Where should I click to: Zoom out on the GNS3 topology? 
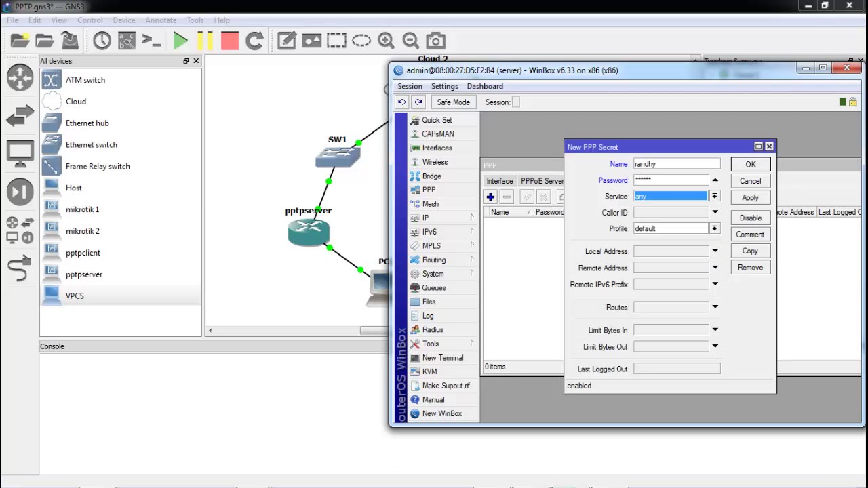(411, 41)
